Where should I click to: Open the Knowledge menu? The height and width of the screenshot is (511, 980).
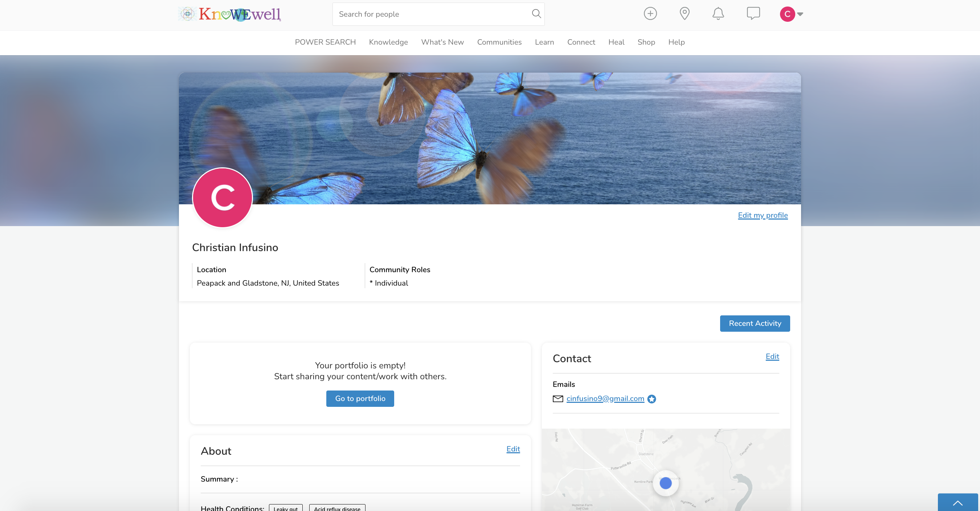coord(388,42)
